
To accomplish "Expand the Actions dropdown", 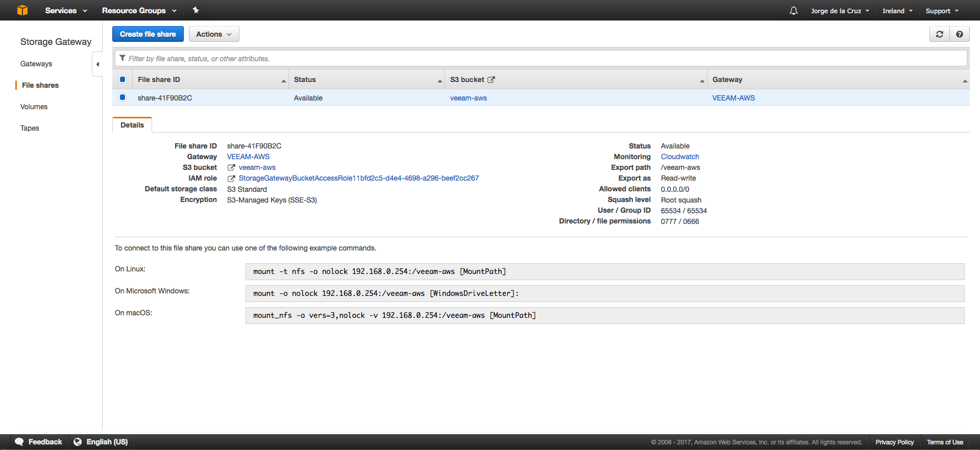I will point(214,34).
